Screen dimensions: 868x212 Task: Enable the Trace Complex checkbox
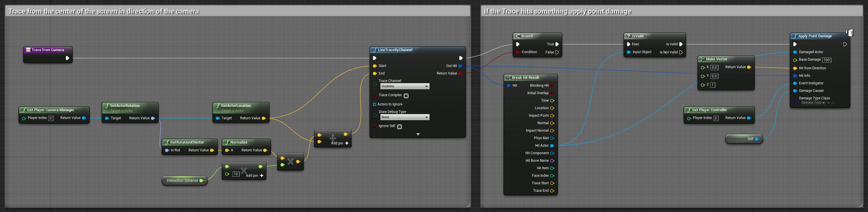point(406,96)
